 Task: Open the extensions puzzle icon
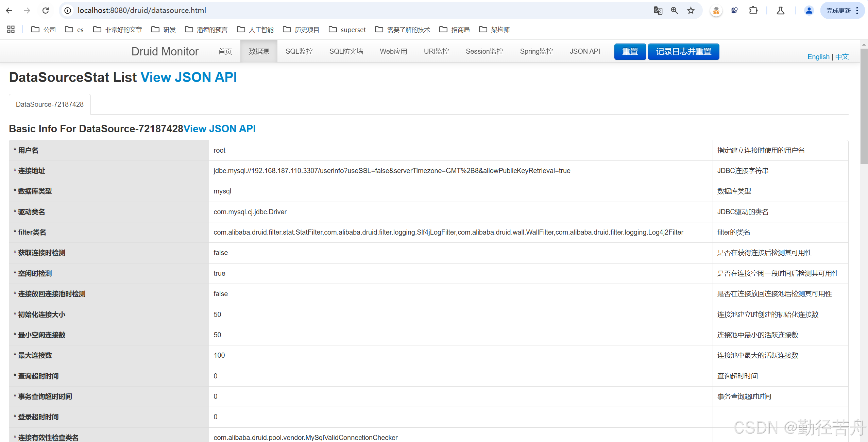coord(753,11)
